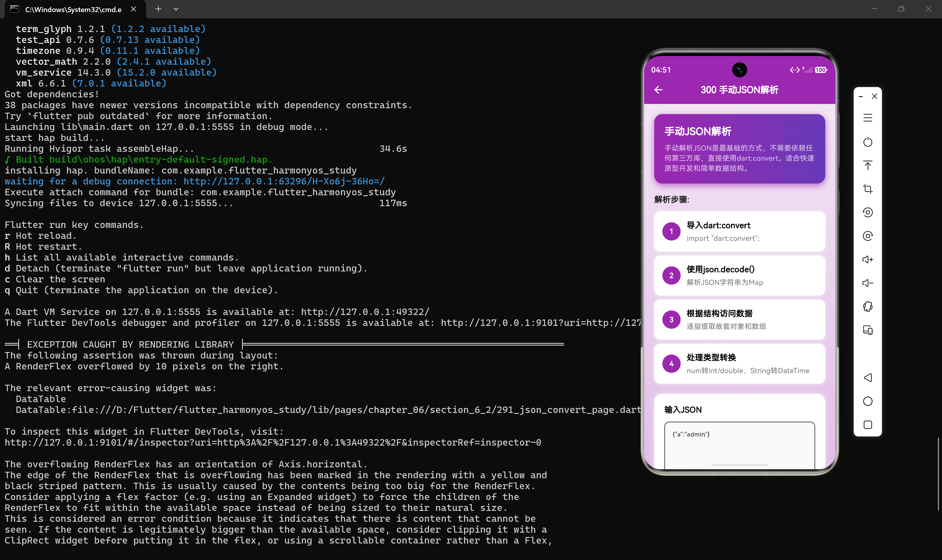
Task: Click the 'vm_service 14.3.0' package line
Action: point(116,72)
